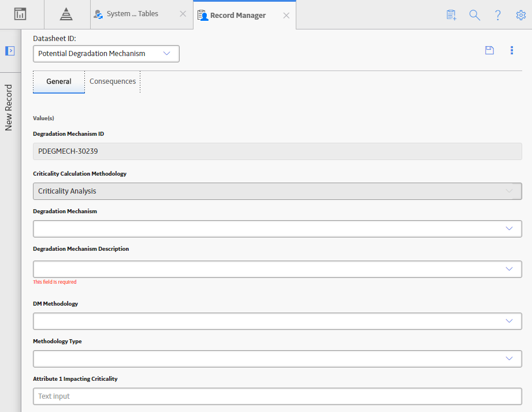The image size is (532, 412).
Task: Open the settings gear icon
Action: coord(521,15)
